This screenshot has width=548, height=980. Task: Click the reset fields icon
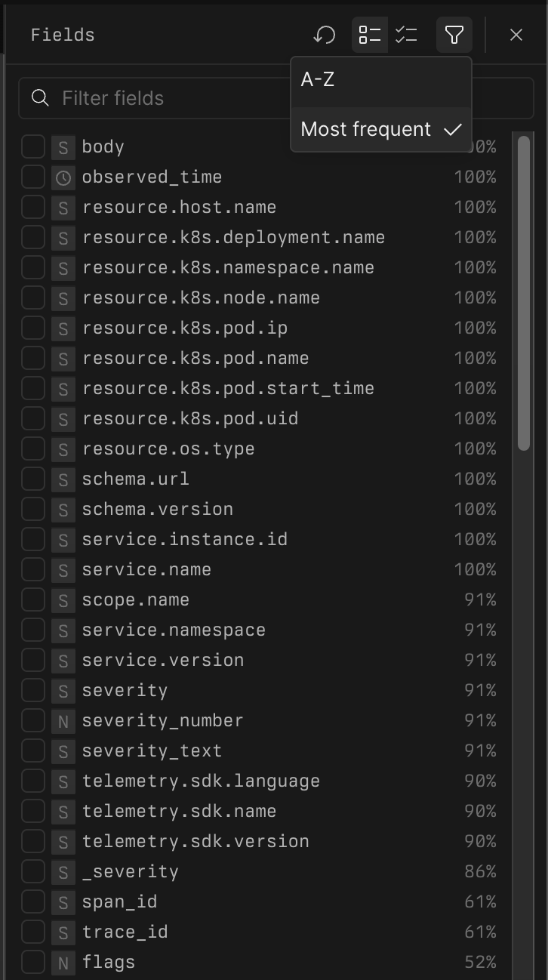point(325,35)
